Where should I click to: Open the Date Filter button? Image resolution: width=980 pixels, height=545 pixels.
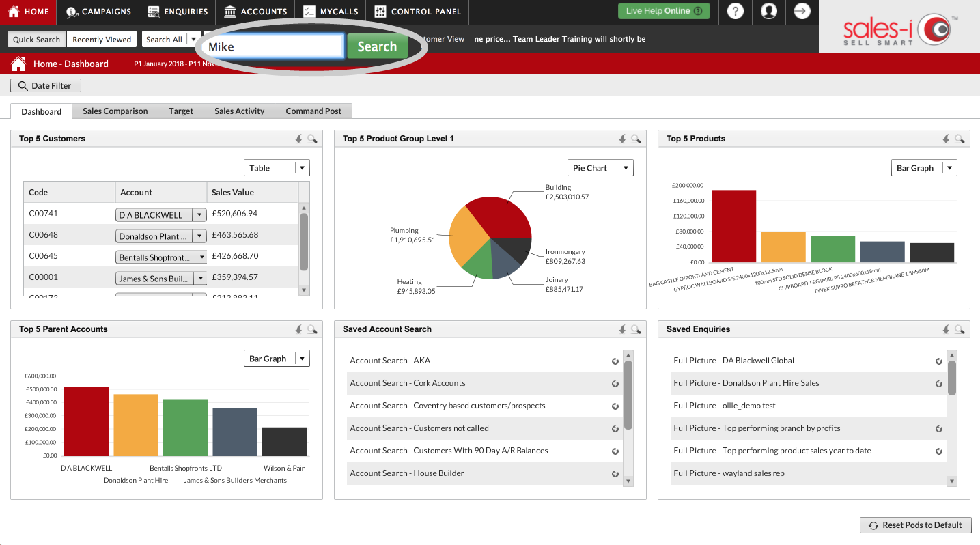pyautogui.click(x=46, y=85)
